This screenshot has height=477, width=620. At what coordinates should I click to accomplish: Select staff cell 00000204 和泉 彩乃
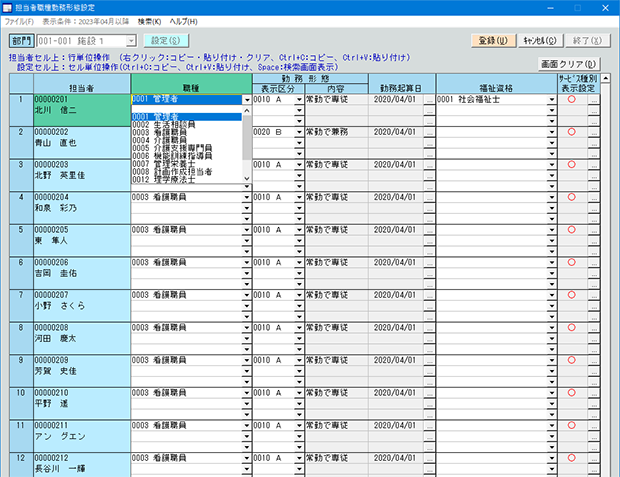(x=80, y=204)
